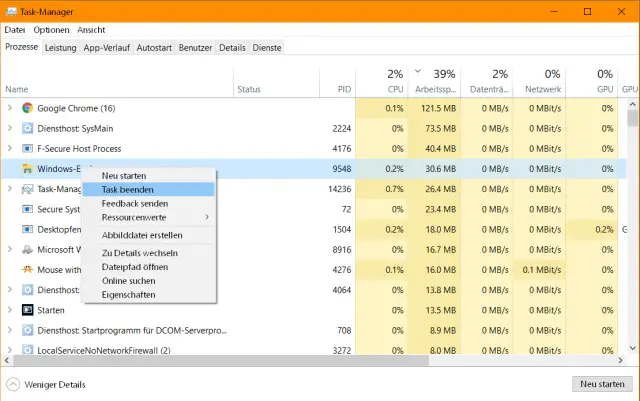Image resolution: width=640 pixels, height=401 pixels.
Task: Expand the LocalServiceNoNetworkFirewall group
Action: coord(10,350)
